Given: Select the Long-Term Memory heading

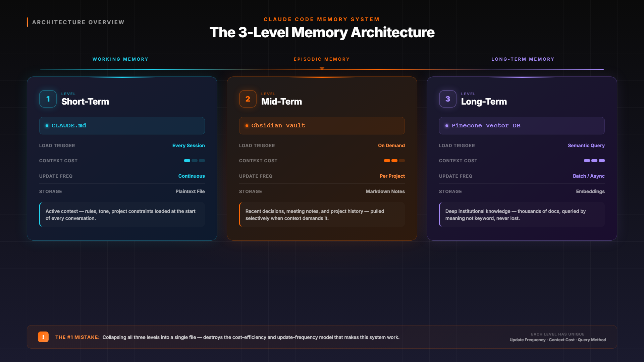Looking at the screenshot, I should pos(523,59).
